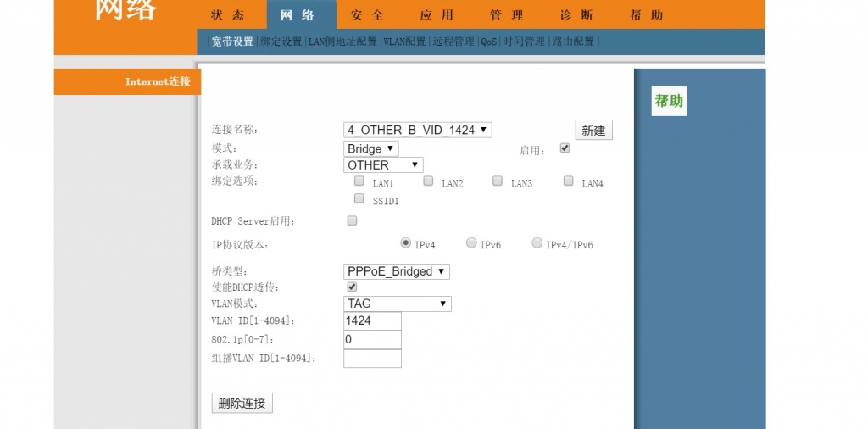868x429 pixels.
Task: Expand the 承载业务 OTHER dropdown
Action: (383, 165)
